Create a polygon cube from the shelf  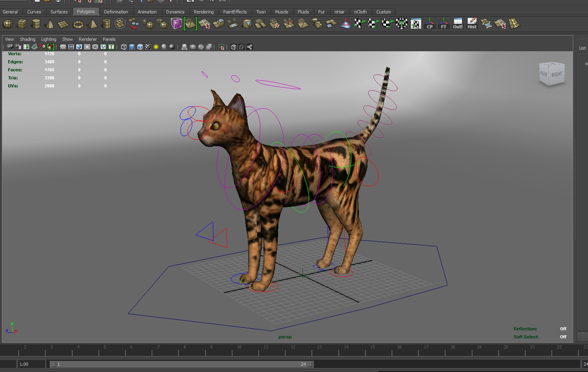coord(22,24)
